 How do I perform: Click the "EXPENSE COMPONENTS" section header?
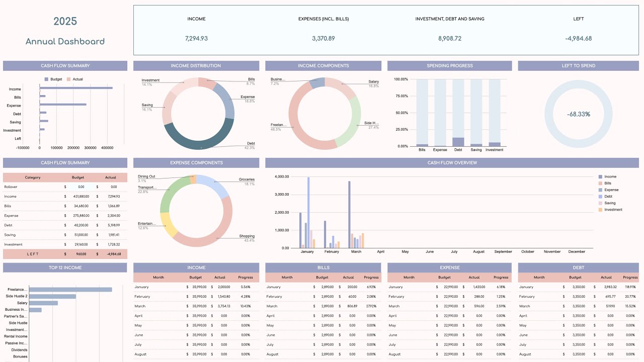(196, 163)
